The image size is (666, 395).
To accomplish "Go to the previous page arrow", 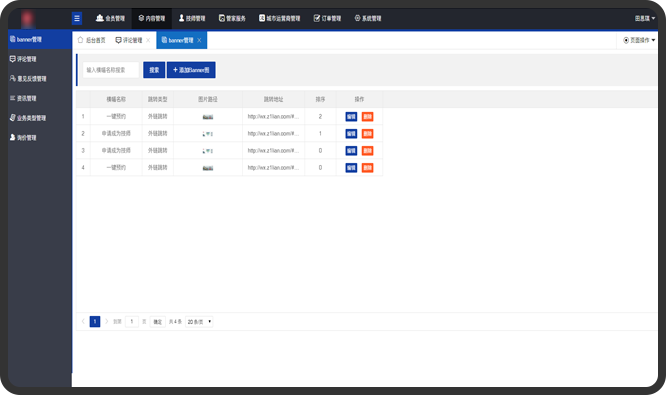I will click(83, 322).
